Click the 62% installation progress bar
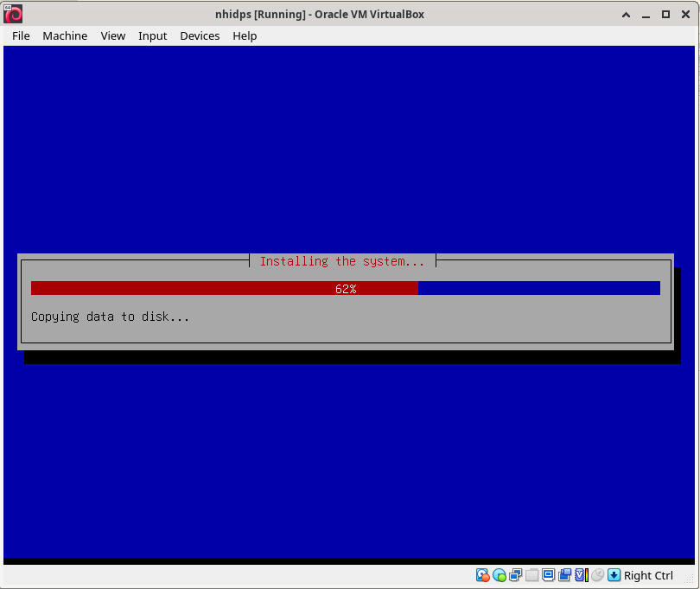700x589 pixels. (345, 288)
